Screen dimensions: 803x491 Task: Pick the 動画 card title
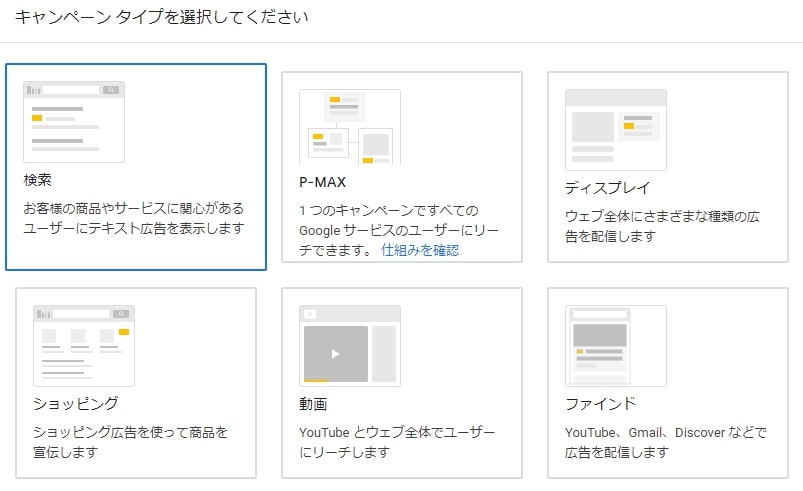[x=313, y=404]
